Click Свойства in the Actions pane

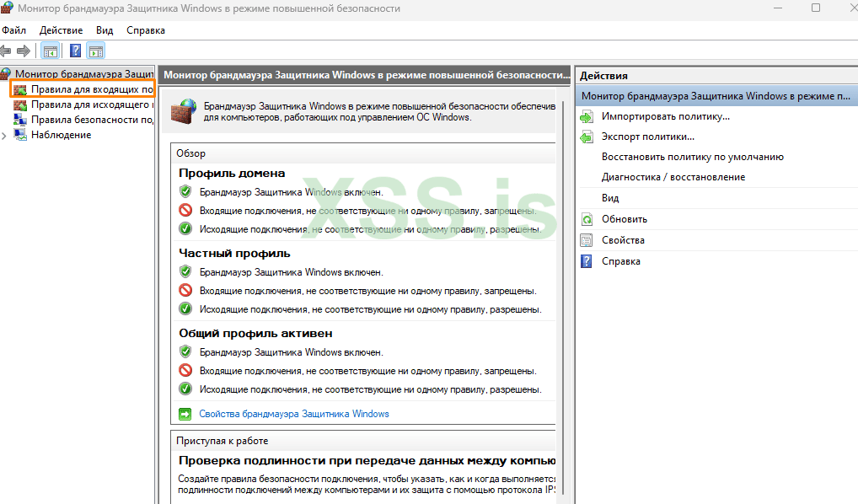click(623, 240)
